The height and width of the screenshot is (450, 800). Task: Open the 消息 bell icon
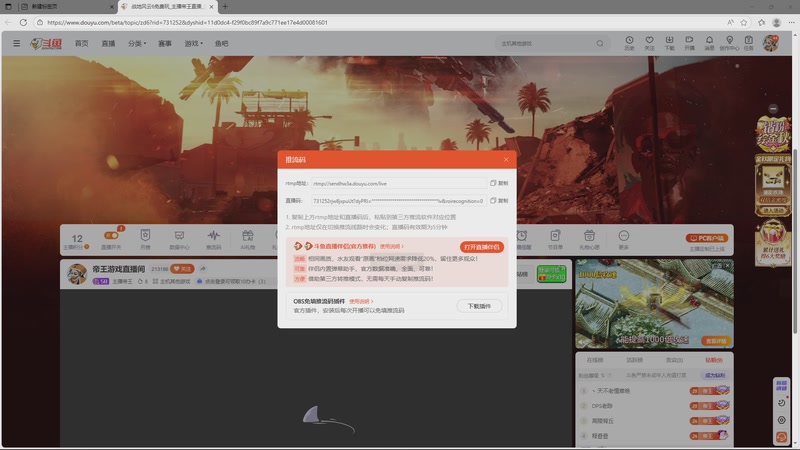tap(709, 43)
